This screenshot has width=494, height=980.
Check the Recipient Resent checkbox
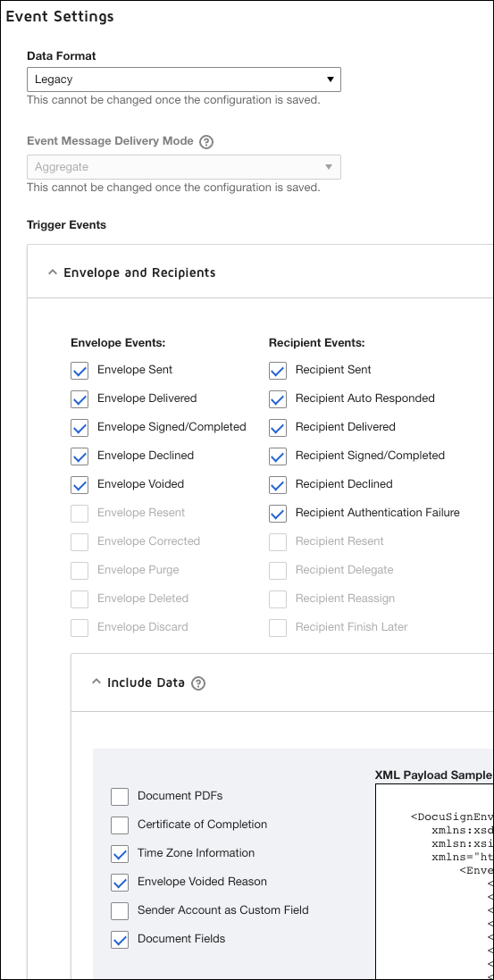click(278, 542)
